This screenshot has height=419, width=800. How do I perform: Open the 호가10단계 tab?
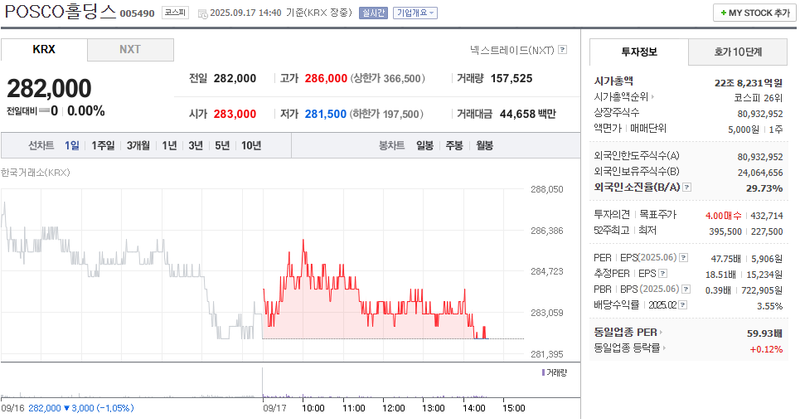click(738, 52)
